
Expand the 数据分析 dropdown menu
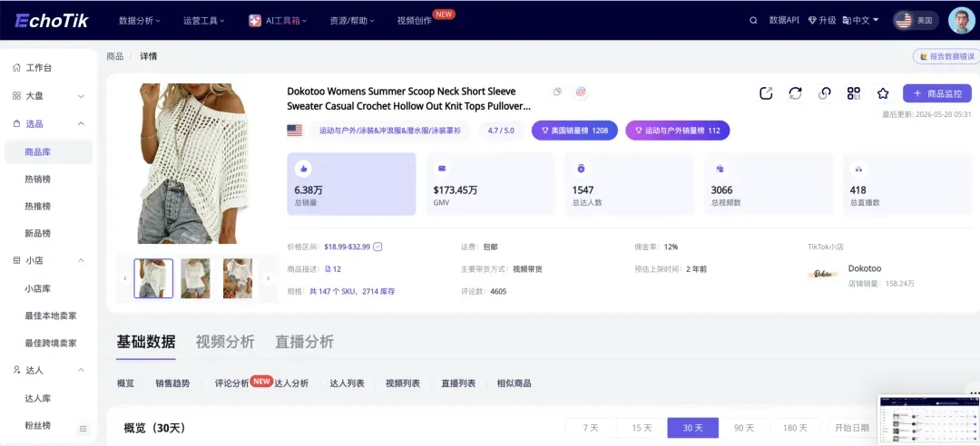pos(140,21)
